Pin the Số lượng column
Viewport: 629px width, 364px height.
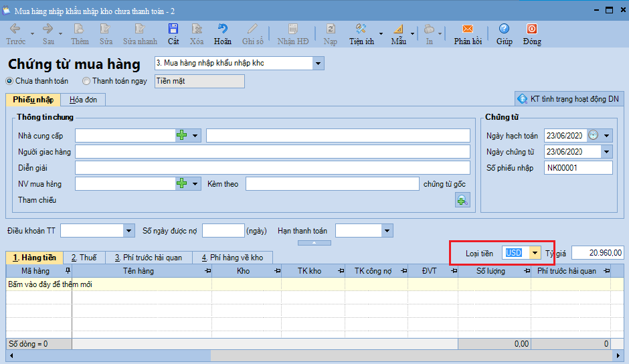(527, 271)
